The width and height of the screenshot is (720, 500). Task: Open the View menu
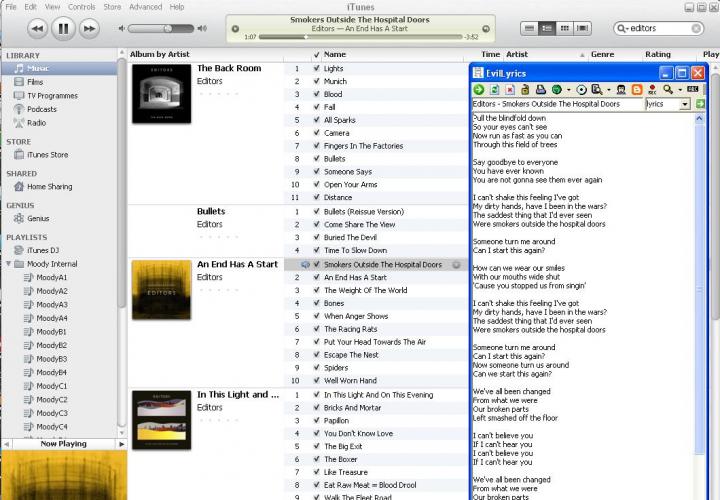(x=52, y=7)
